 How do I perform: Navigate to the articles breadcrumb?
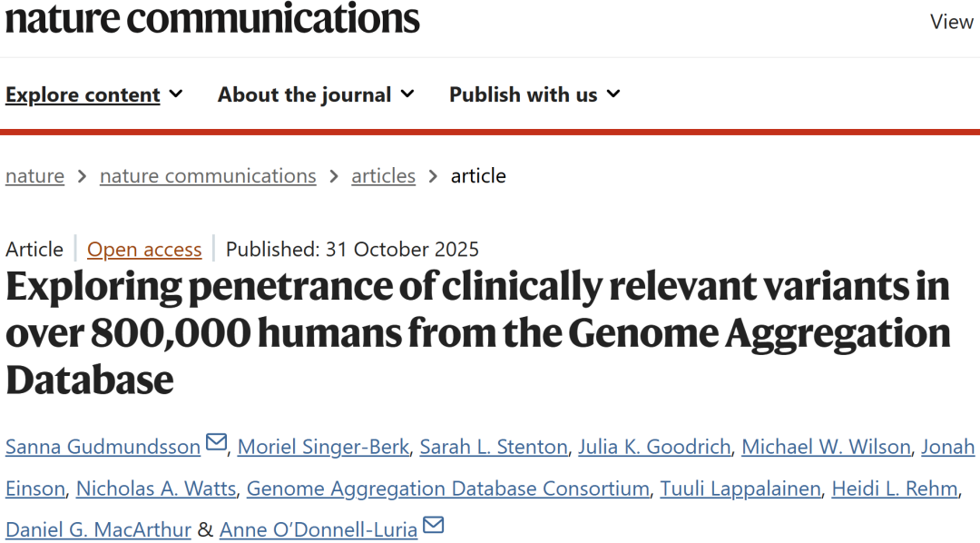pos(383,176)
